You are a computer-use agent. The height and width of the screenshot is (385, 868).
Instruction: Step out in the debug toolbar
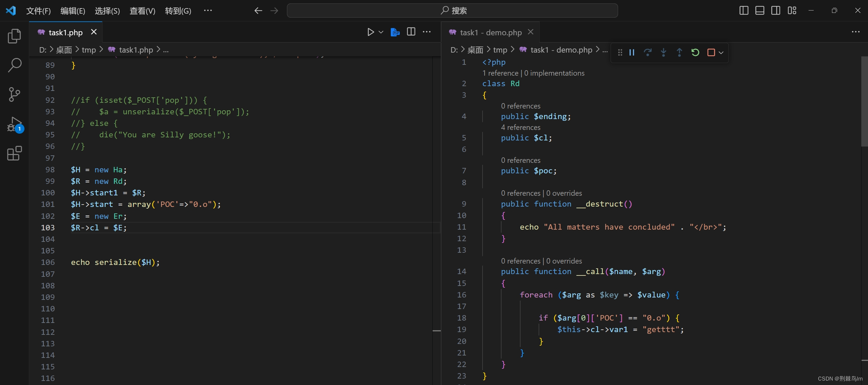click(x=679, y=53)
